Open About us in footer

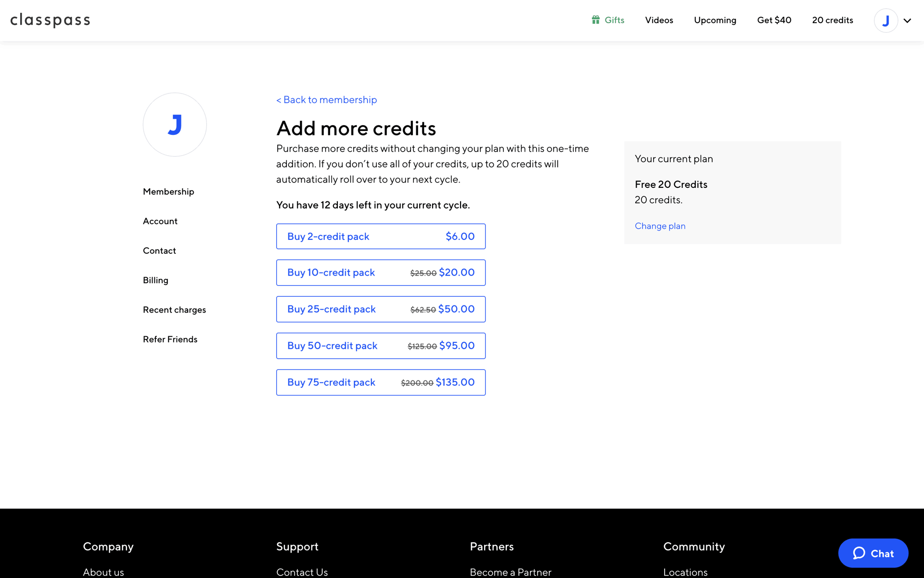(103, 572)
